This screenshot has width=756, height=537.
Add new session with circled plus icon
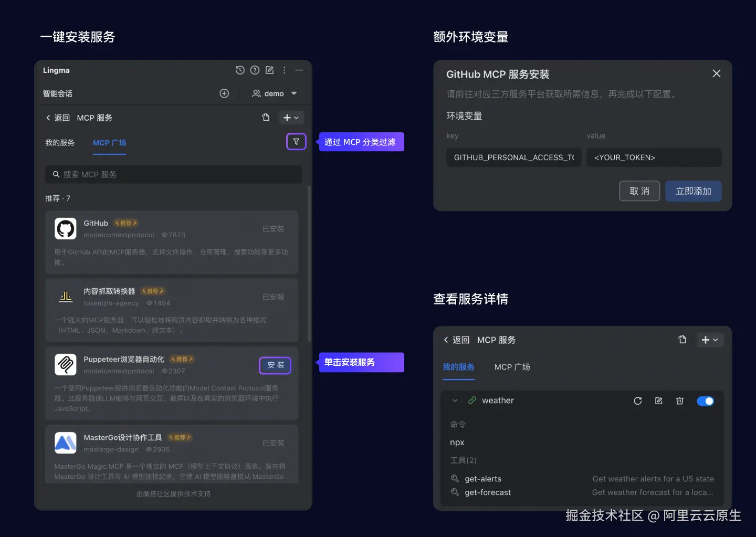point(224,93)
